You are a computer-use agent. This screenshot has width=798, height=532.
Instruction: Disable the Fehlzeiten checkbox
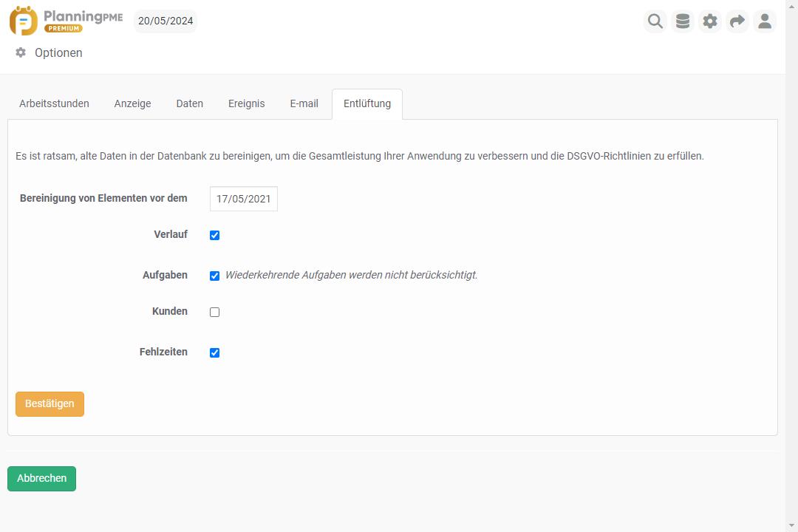pyautogui.click(x=215, y=352)
